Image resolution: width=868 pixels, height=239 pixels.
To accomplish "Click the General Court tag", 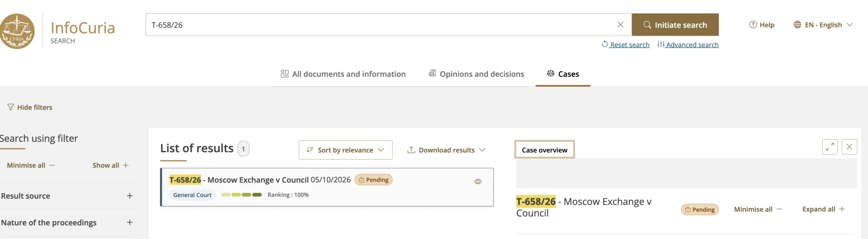I will (193, 195).
